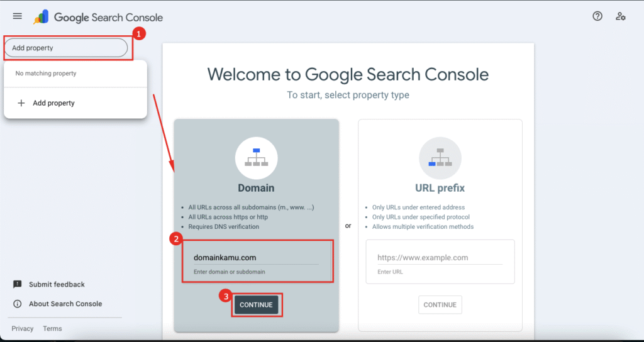This screenshot has width=644, height=342.
Task: Open the Help question mark icon
Action: pyautogui.click(x=597, y=16)
